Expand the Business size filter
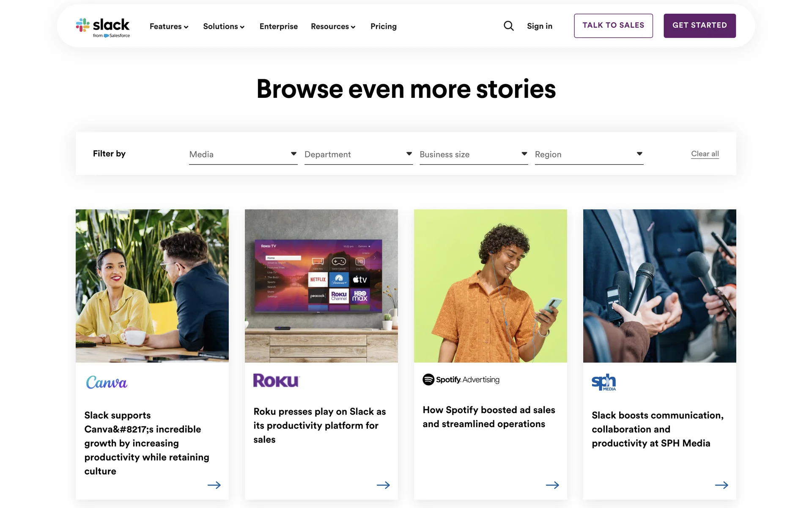The height and width of the screenshot is (508, 812). 473,155
